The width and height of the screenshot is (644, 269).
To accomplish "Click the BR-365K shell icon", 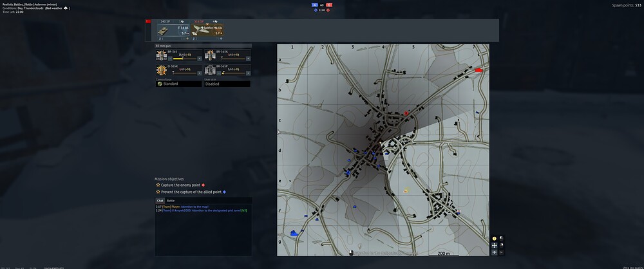I will 210,56.
